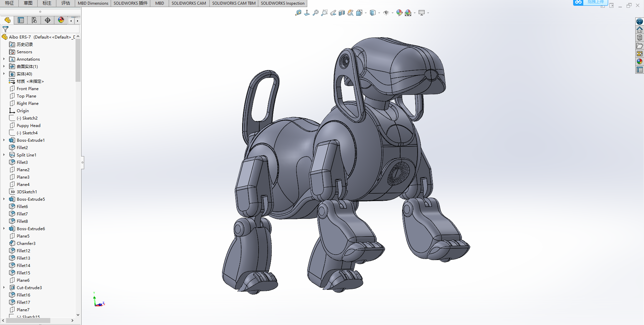Click the feature tree horizontal scrollbar thumb
The image size is (644, 325).
[x=28, y=321]
